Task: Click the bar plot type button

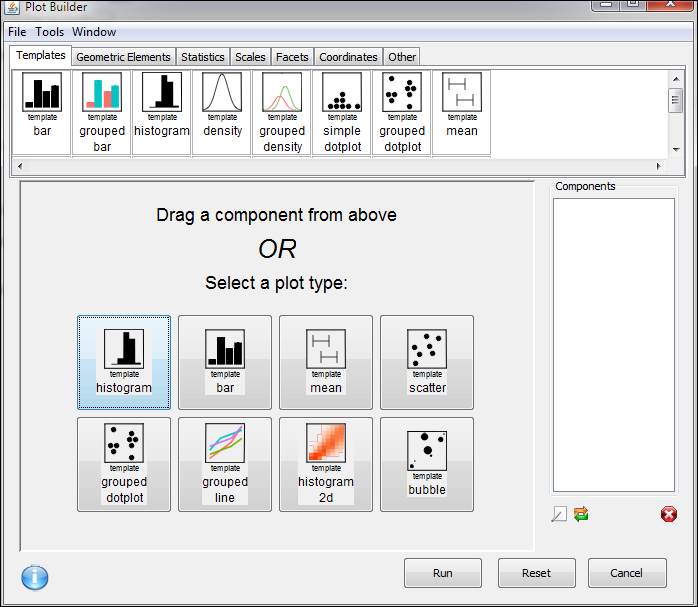Action: tap(225, 362)
